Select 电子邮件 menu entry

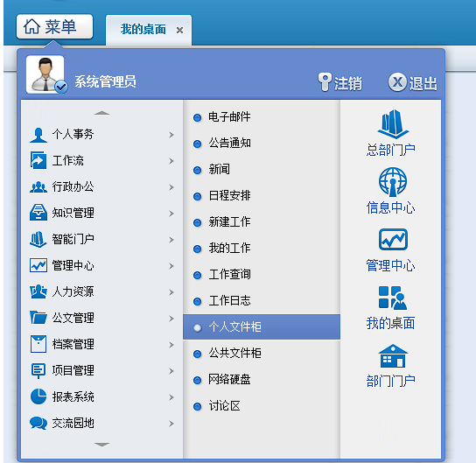(x=262, y=117)
